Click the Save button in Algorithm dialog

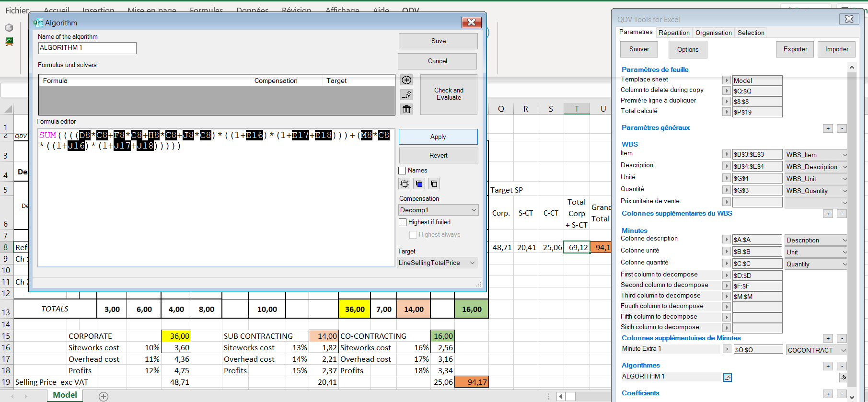(x=438, y=41)
